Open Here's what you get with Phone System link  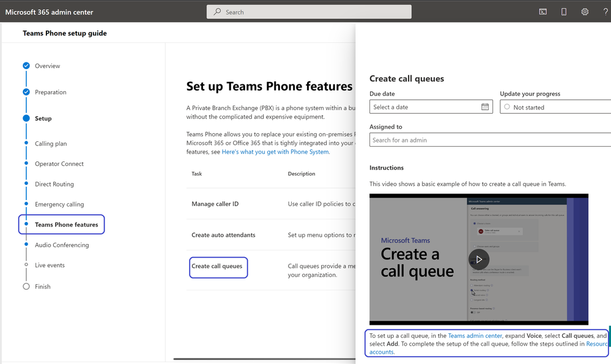(x=275, y=152)
